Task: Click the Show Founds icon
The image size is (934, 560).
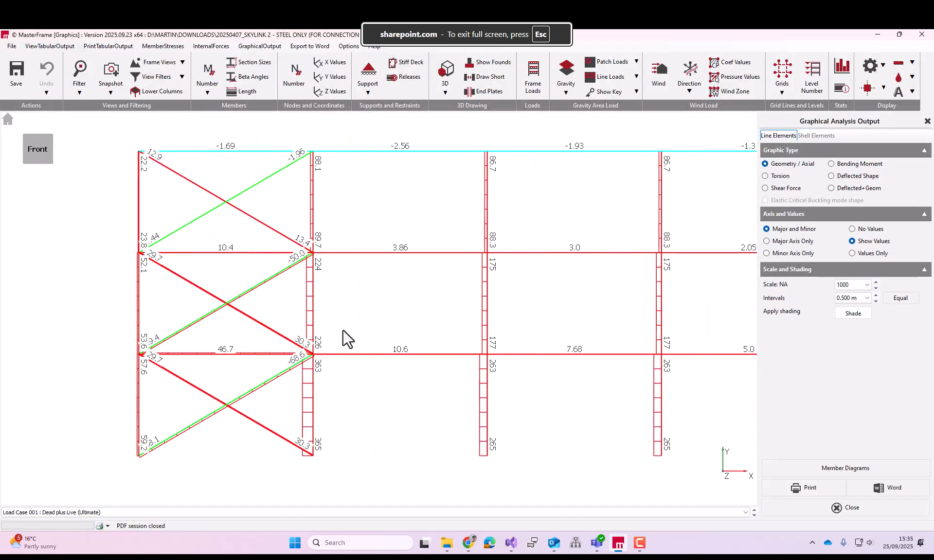Action: coord(488,62)
